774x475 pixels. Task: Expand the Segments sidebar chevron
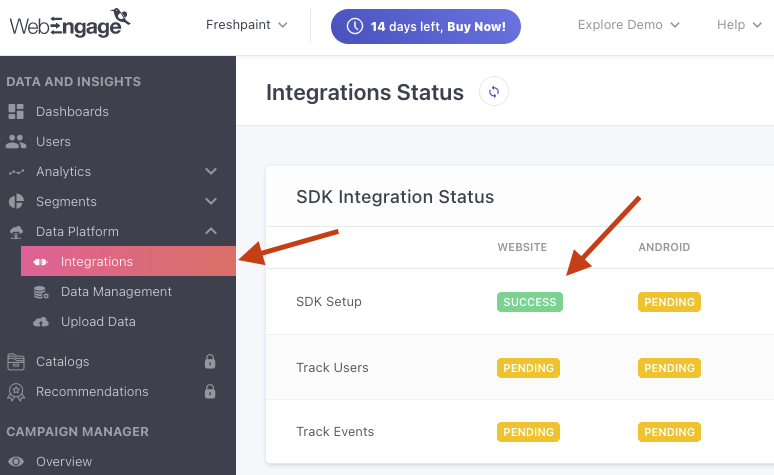(x=211, y=201)
